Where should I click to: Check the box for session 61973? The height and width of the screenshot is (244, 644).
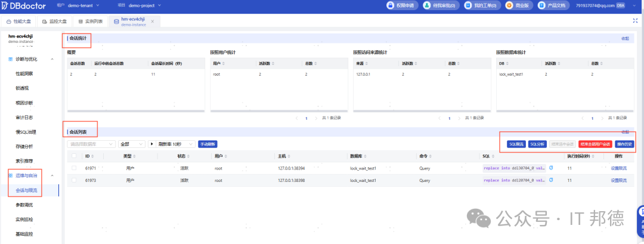pos(74,180)
